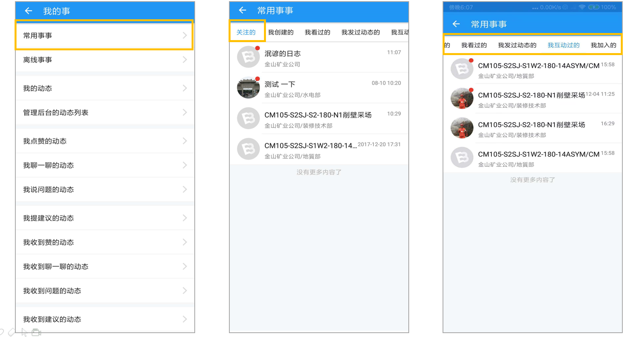Screen dimensions: 644x339
Task: Expand 我的动态 row chevron
Action: pyautogui.click(x=185, y=88)
